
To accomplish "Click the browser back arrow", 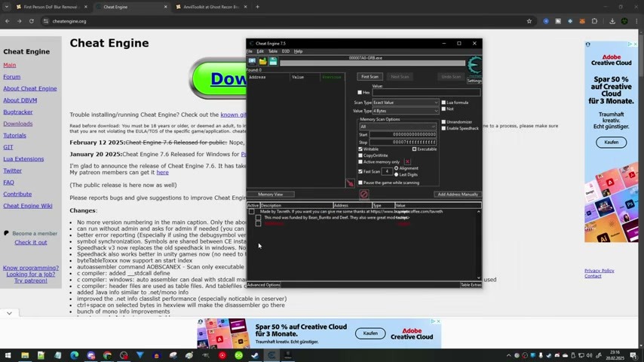I will point(8,21).
